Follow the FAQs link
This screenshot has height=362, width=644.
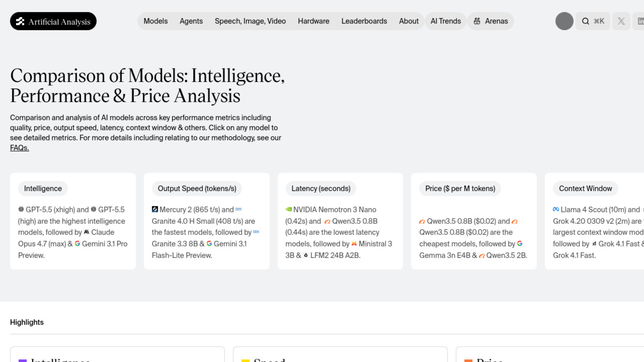[19, 148]
